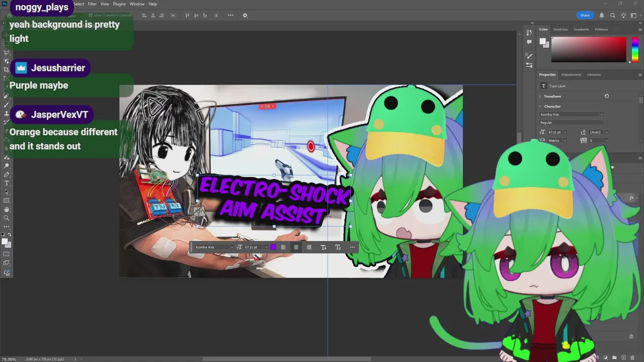Right align text in contextual taskbar
Image resolution: width=644 pixels, height=362 pixels.
pyautogui.click(x=308, y=247)
